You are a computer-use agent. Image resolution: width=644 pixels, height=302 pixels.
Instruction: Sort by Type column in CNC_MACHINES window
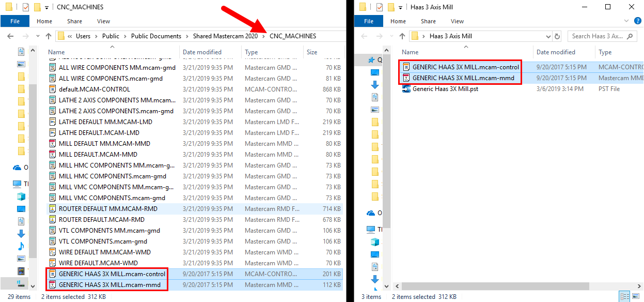pyautogui.click(x=252, y=52)
